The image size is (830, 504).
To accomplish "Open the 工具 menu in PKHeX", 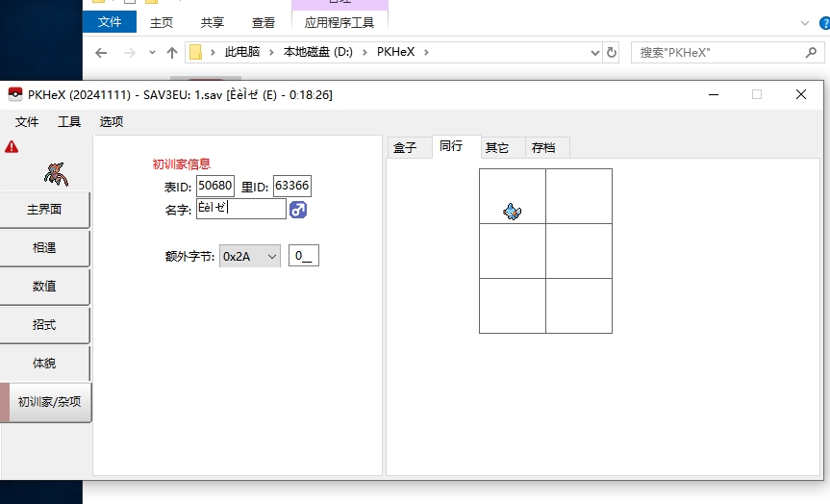I will (69, 122).
